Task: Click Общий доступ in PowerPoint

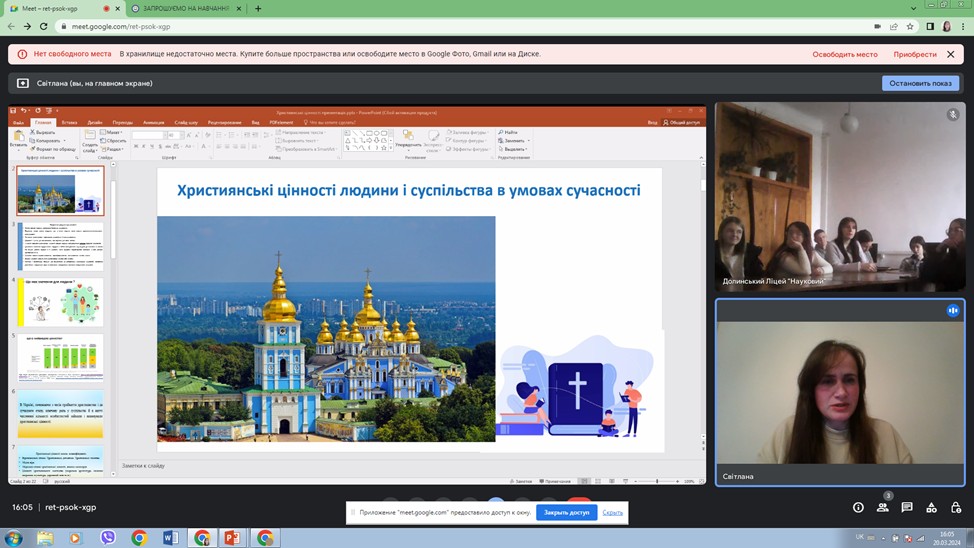Action: click(681, 122)
